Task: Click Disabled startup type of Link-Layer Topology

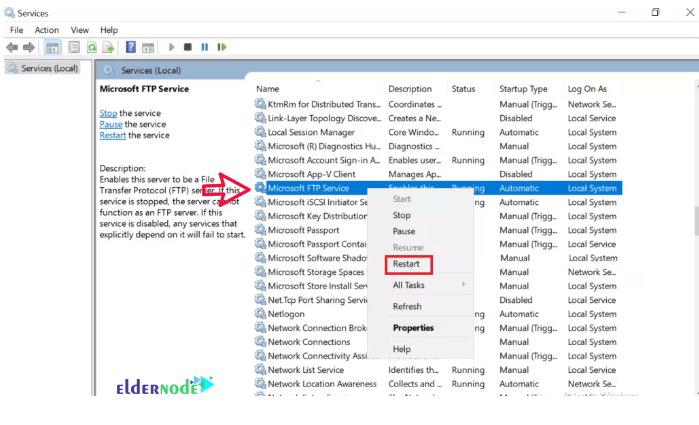Action: click(516, 118)
